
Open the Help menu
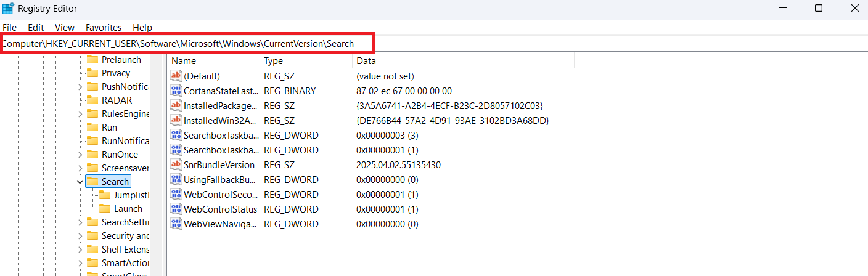[x=142, y=27]
